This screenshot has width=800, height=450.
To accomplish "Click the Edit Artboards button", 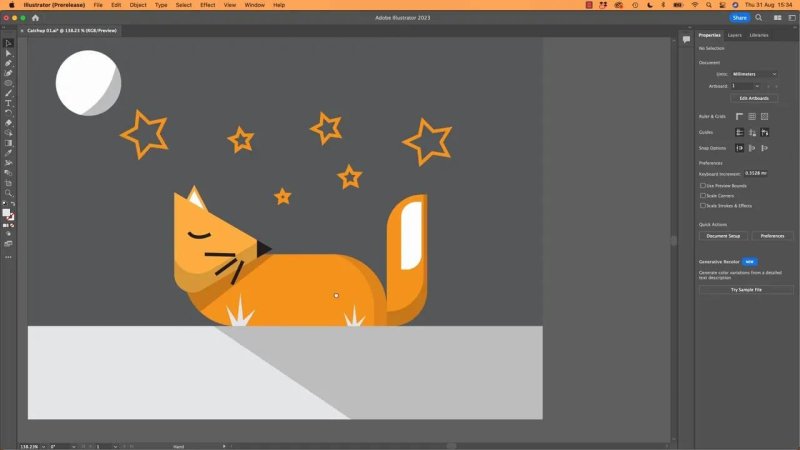I will (x=754, y=98).
